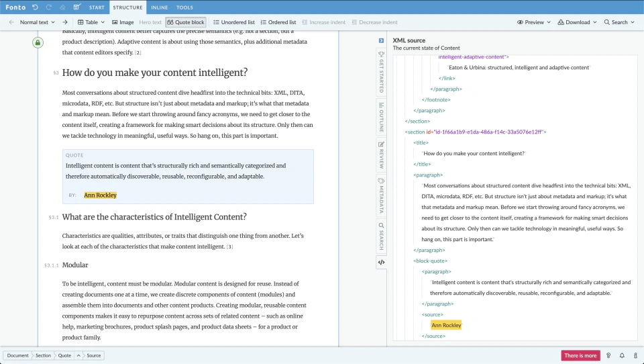Click the left arrow next to Normal text
Viewport: 644px width, 364px height.
pyautogui.click(x=11, y=22)
